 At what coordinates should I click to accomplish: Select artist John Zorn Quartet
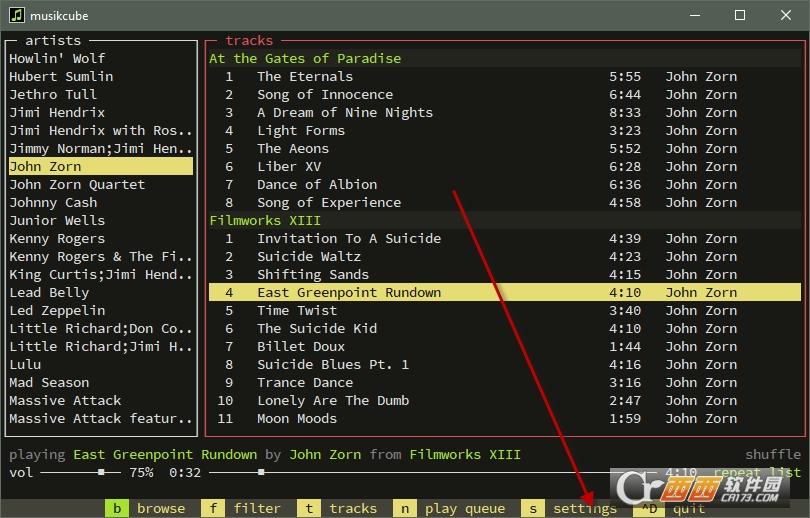click(x=101, y=184)
